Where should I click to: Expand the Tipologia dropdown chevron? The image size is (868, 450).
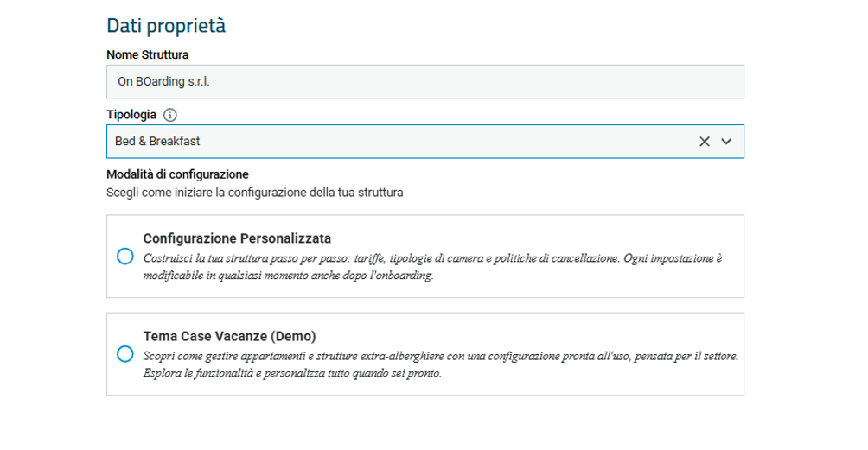[726, 142]
